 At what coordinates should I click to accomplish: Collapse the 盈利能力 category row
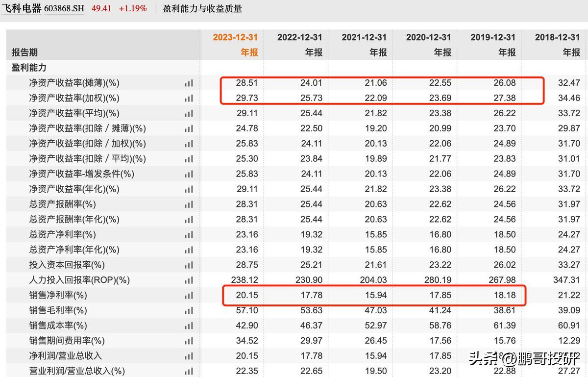tap(29, 68)
